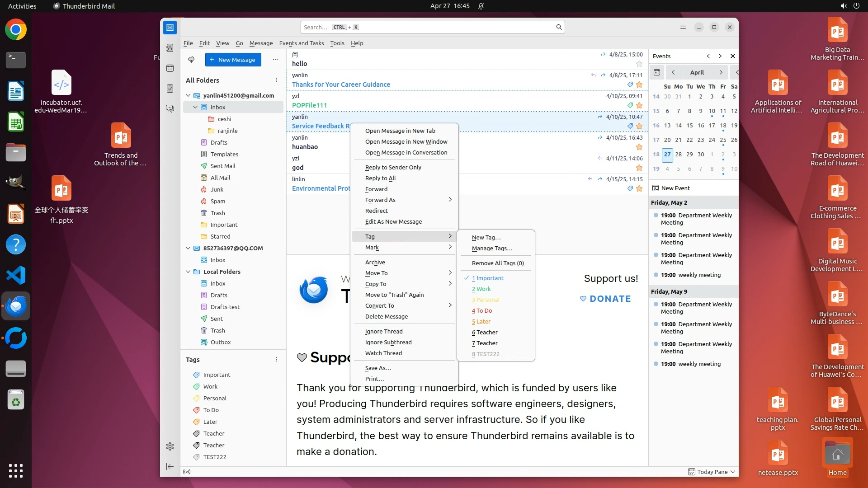
Task: Collapse the yanlin451200@gmail.com account tree
Action: pos(189,95)
